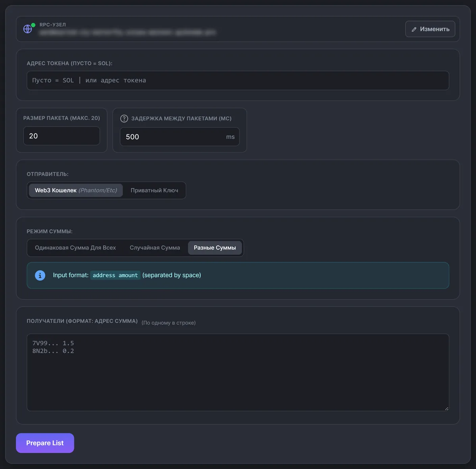476x469 pixels.
Task: Click the pencil icon in Изменить button
Action: pos(414,29)
